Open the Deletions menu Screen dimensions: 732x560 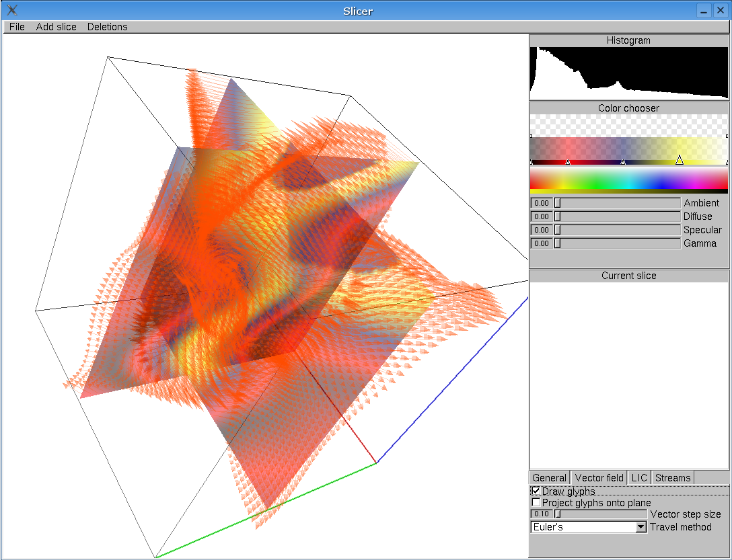[x=107, y=26]
